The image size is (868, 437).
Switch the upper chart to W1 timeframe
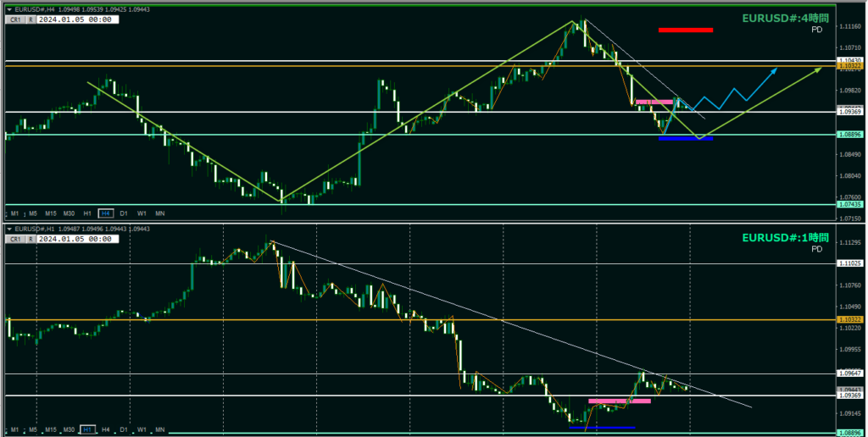click(142, 213)
